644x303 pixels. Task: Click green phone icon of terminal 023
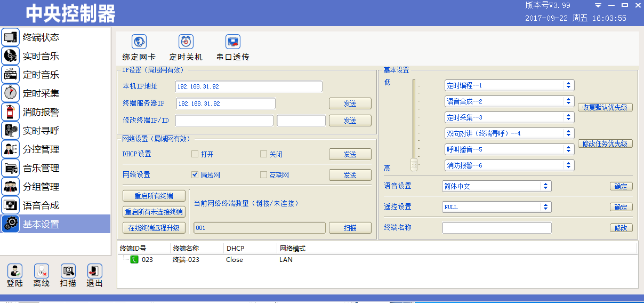(x=134, y=260)
